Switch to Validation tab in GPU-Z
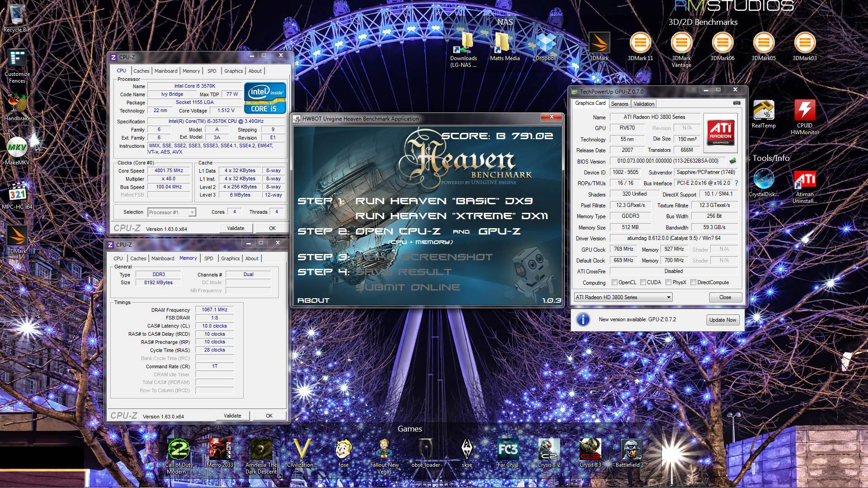The width and height of the screenshot is (868, 488). click(x=644, y=104)
